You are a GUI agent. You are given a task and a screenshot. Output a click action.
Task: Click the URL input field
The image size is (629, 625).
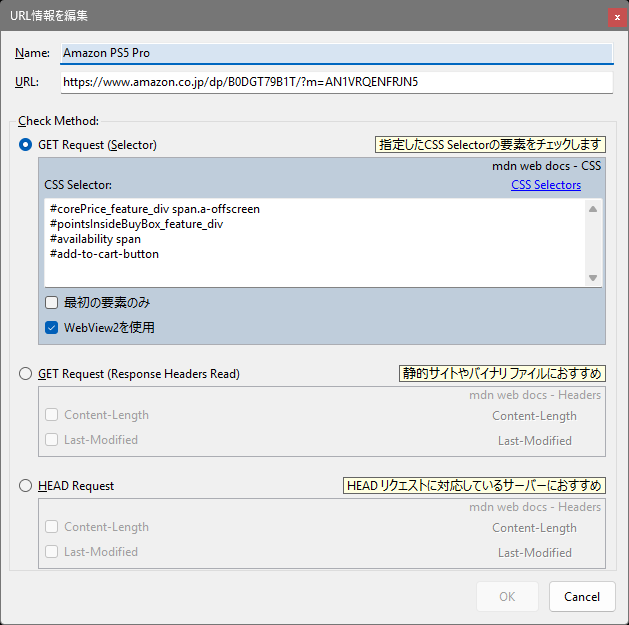(337, 82)
